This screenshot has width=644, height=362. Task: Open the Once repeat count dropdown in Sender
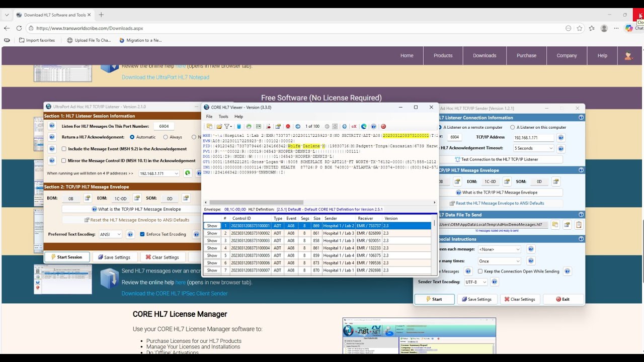pos(499,261)
